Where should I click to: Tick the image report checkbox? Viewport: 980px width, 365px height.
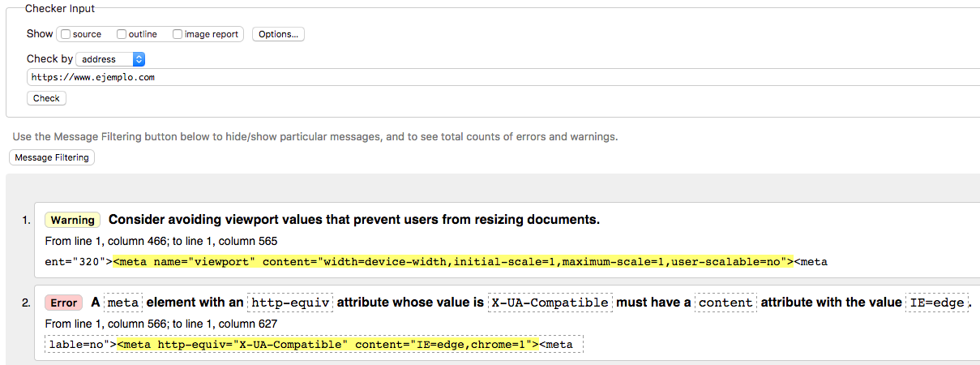178,34
